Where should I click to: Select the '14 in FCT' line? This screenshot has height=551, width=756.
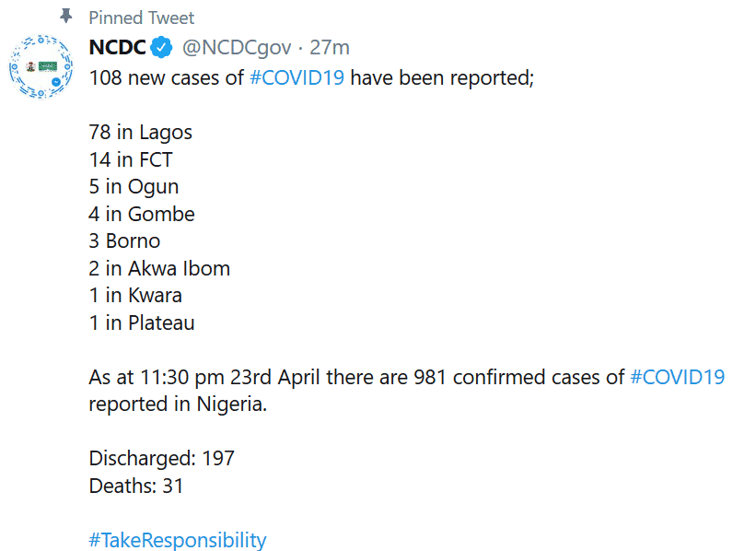click(131, 159)
